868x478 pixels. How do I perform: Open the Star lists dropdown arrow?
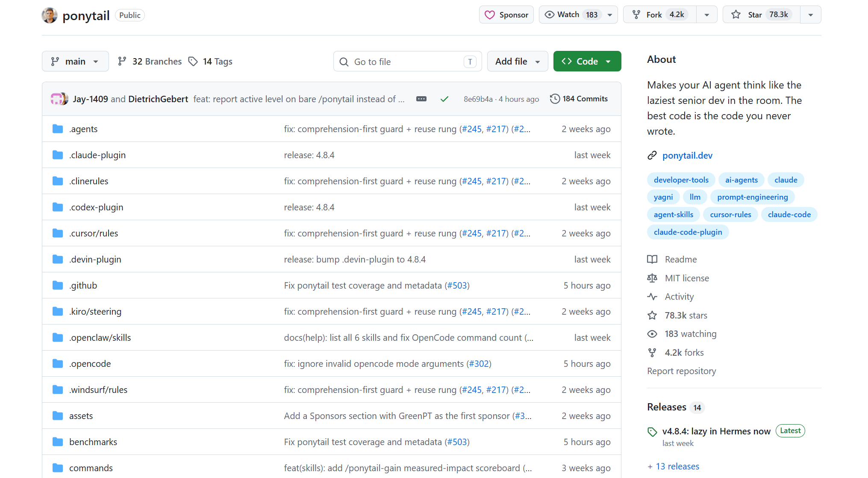[x=811, y=15]
